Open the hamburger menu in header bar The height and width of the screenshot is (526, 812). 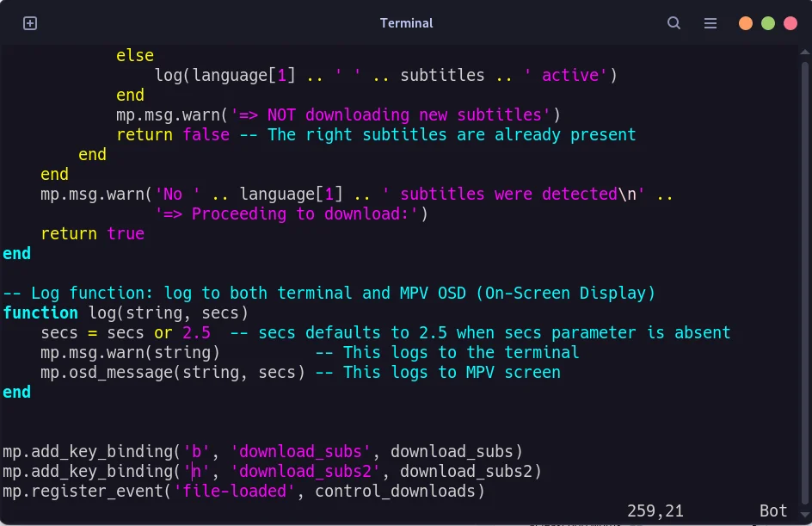(x=710, y=23)
